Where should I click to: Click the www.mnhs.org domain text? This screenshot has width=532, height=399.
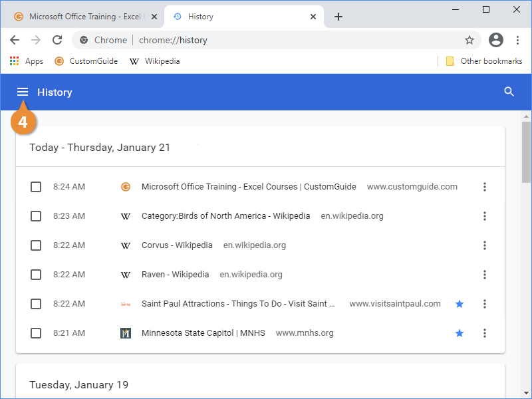305,333
